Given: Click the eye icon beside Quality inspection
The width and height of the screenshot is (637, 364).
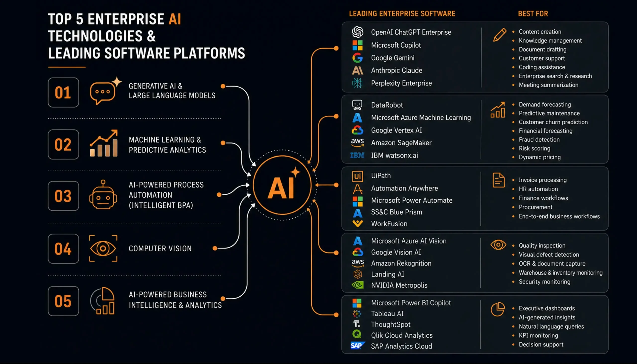Looking at the screenshot, I should coord(498,245).
